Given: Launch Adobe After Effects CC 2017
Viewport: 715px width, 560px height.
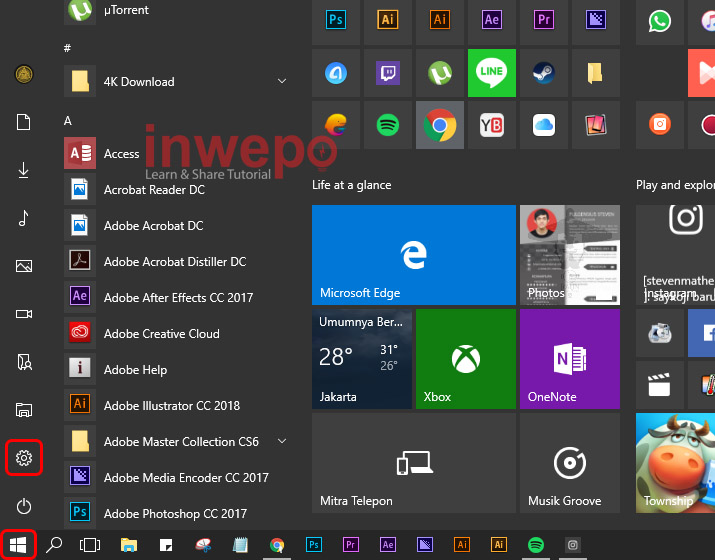Looking at the screenshot, I should coord(178,298).
